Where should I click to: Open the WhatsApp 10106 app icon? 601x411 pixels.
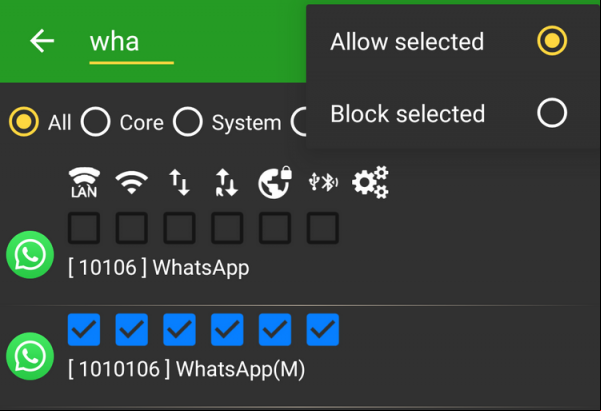(x=30, y=255)
